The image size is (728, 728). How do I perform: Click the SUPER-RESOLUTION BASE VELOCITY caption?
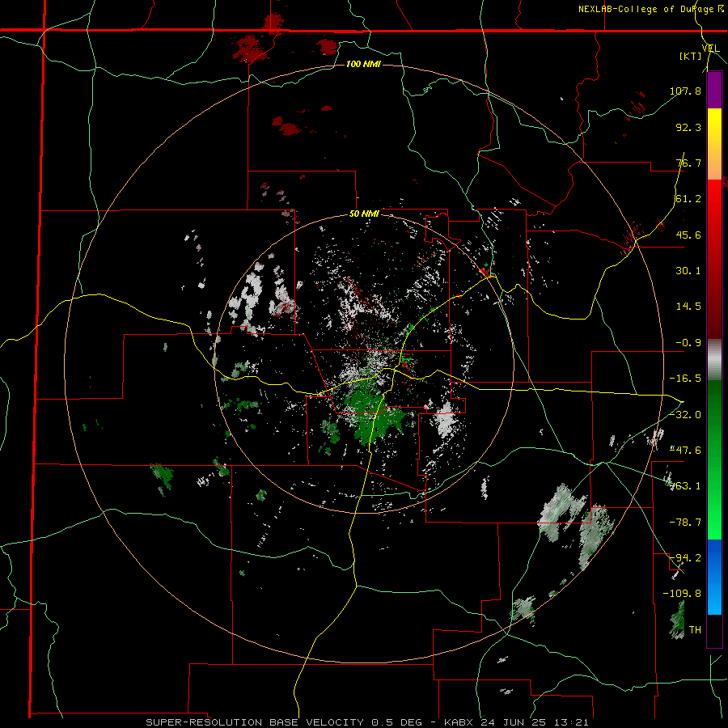coord(256,722)
